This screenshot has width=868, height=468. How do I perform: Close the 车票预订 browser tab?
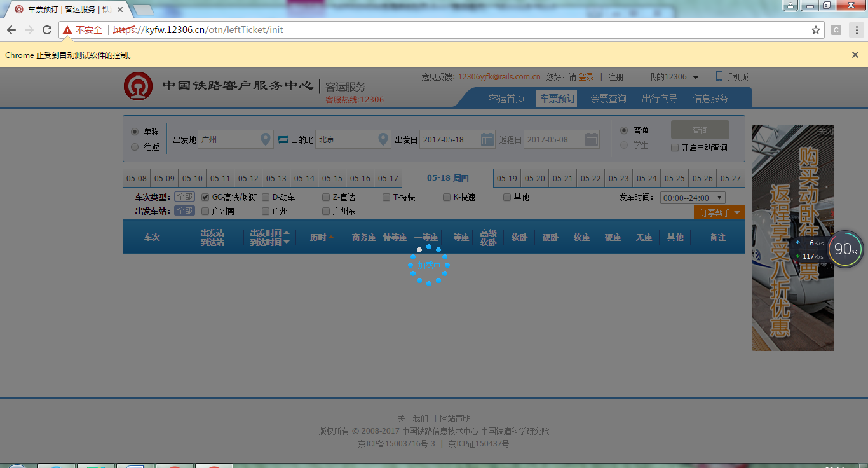point(120,10)
